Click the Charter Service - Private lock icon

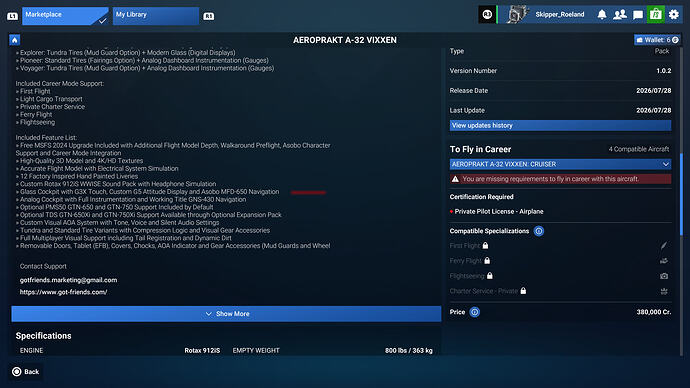click(523, 291)
